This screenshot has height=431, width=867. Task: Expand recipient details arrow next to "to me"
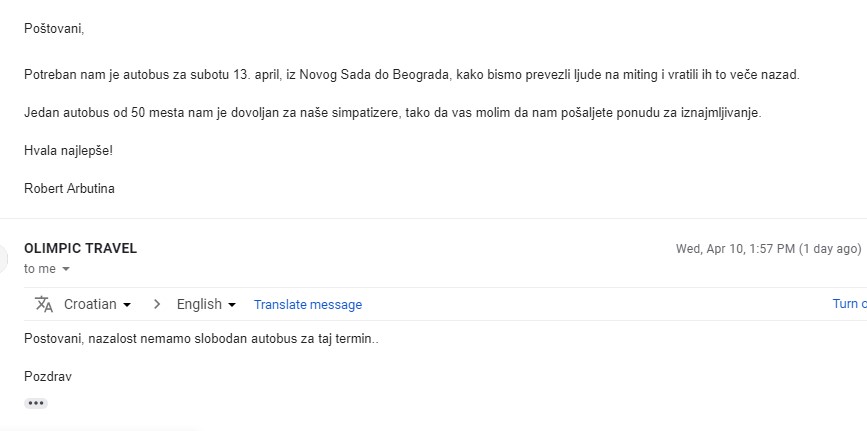(66, 270)
